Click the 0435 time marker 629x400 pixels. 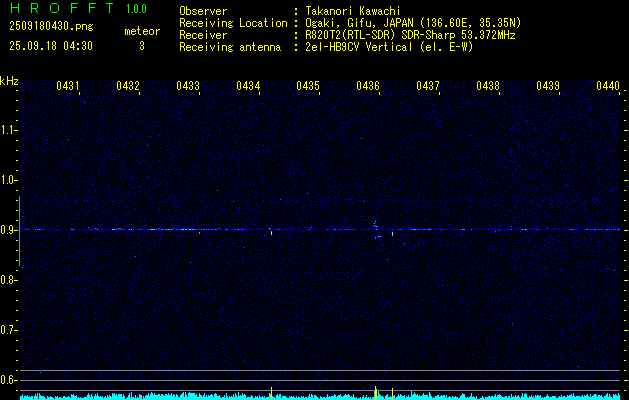(x=308, y=86)
